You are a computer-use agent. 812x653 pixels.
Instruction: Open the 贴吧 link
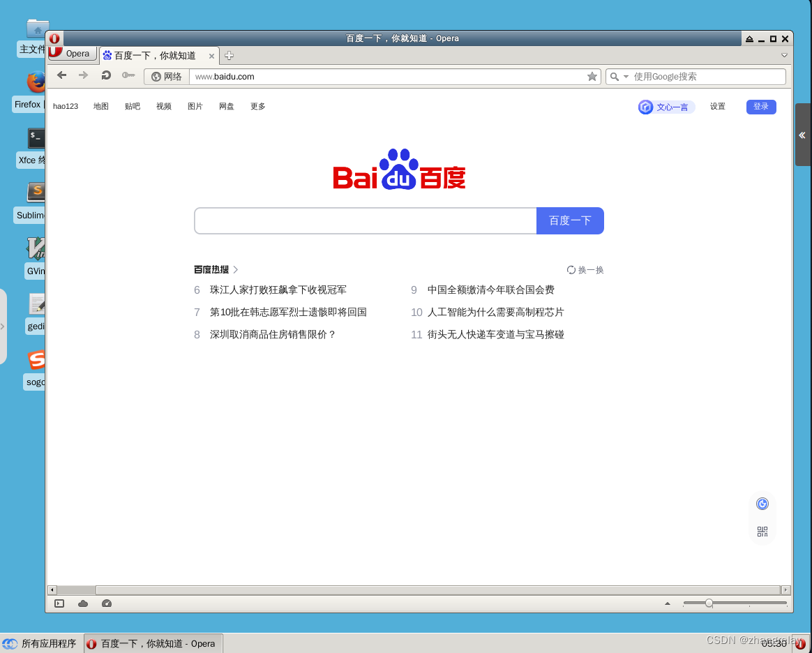click(133, 106)
